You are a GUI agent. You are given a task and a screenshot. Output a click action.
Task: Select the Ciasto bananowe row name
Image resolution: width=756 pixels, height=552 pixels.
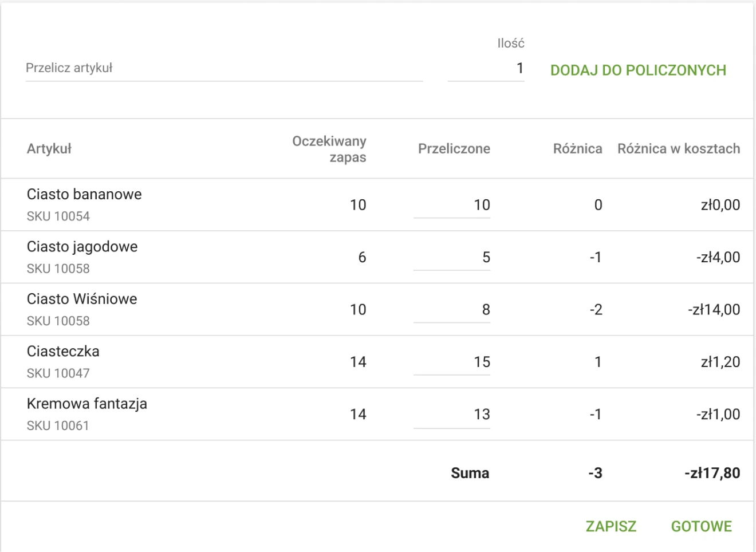click(84, 194)
